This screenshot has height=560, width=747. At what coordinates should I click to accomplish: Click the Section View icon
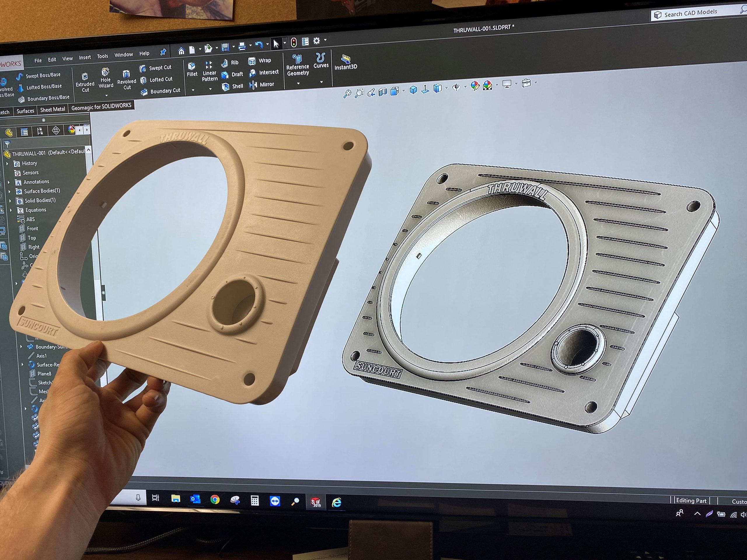click(x=383, y=92)
